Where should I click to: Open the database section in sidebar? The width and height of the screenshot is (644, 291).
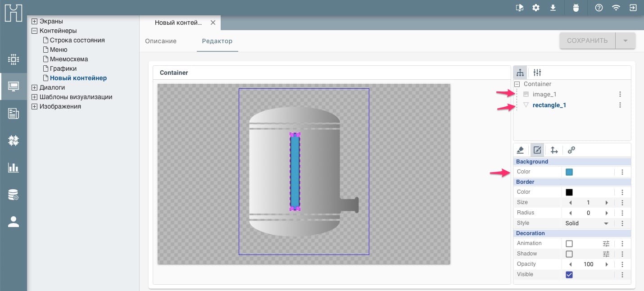(x=14, y=195)
